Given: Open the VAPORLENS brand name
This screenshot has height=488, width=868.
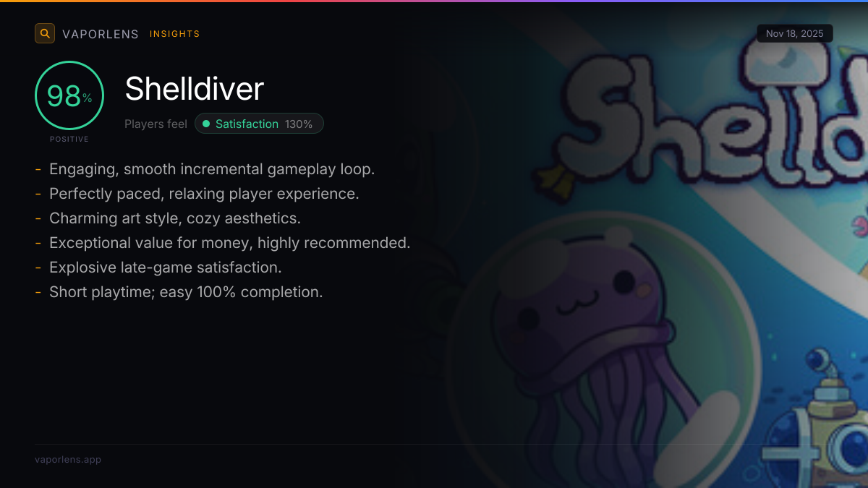Looking at the screenshot, I should [x=101, y=34].
